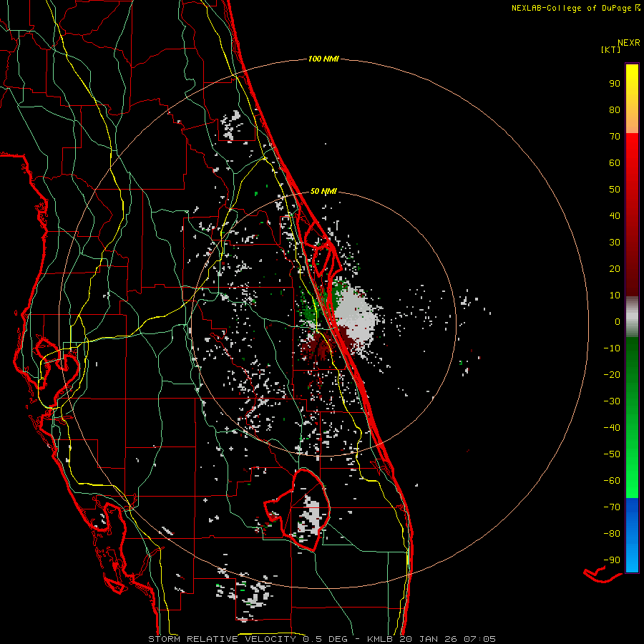
Task: Click the 07:05 timestamp in the footer
Action: point(479,639)
